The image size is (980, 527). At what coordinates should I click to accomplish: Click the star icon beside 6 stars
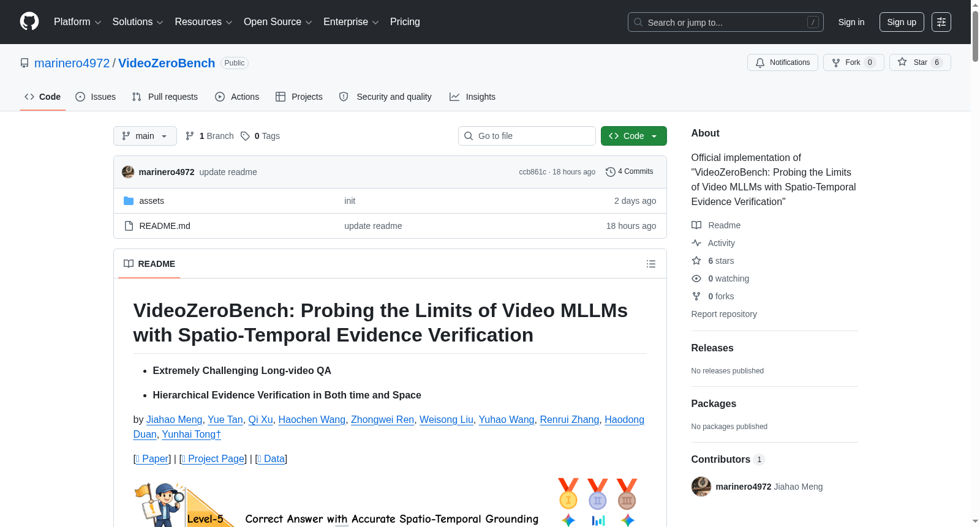click(696, 261)
